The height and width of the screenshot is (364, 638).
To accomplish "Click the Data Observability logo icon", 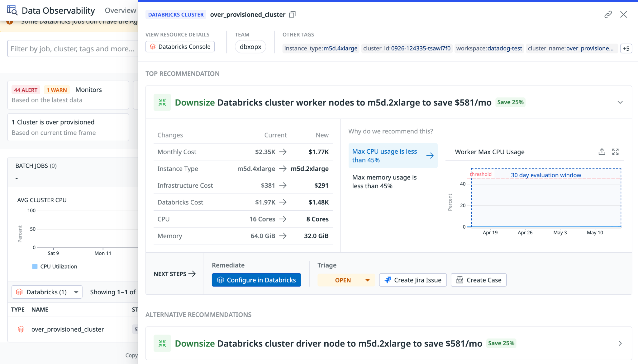I will (x=12, y=10).
